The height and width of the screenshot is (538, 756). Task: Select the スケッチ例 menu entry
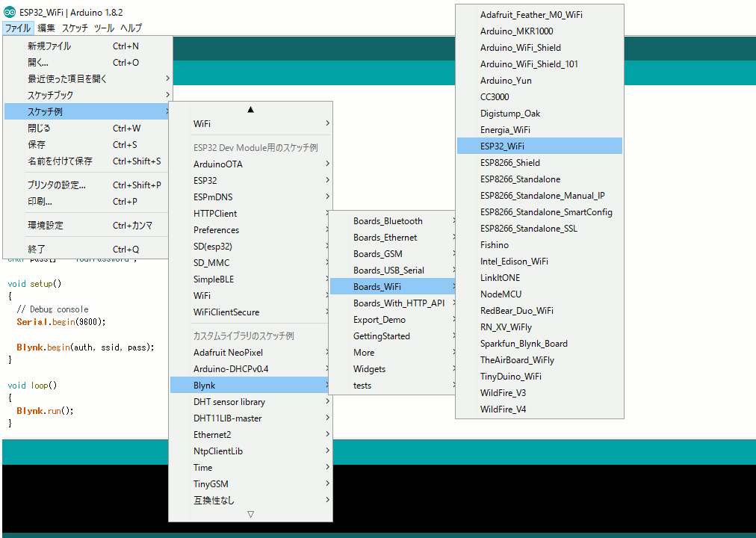point(87,111)
